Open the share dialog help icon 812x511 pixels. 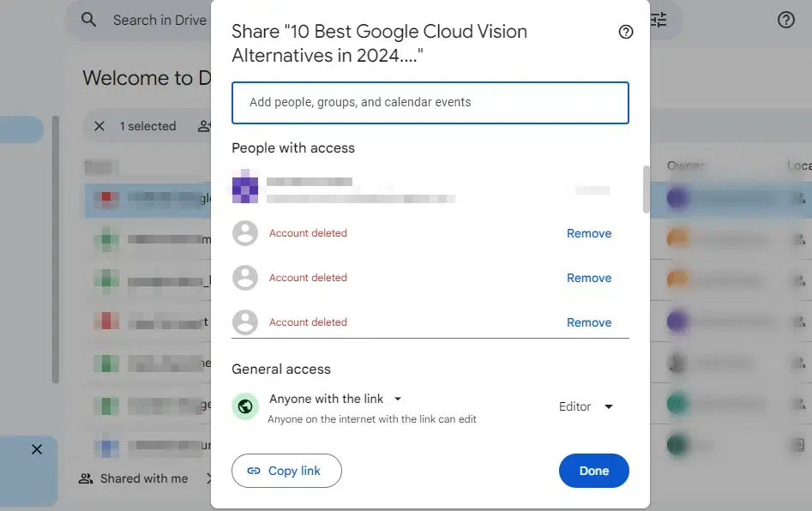[626, 32]
